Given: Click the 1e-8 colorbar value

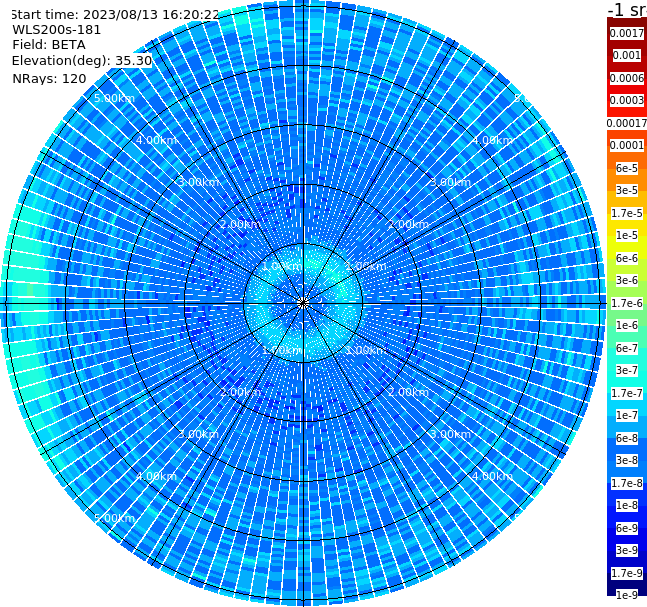Looking at the screenshot, I should [x=627, y=505].
